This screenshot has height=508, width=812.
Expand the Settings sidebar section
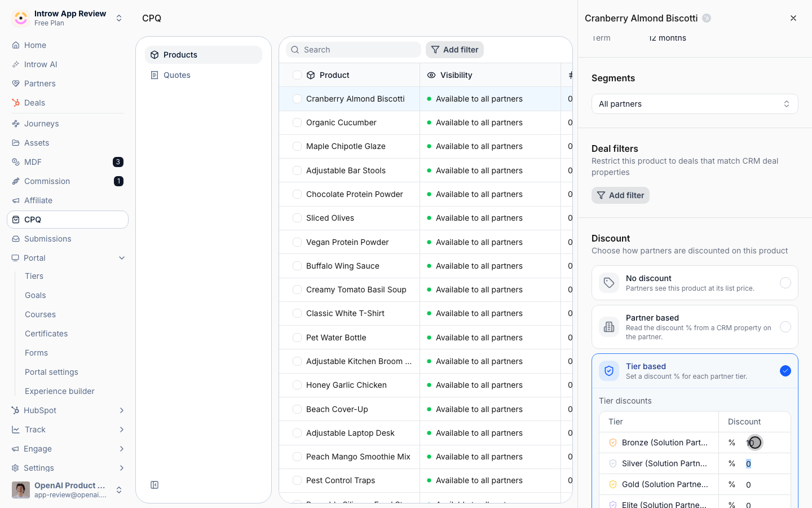click(x=122, y=468)
